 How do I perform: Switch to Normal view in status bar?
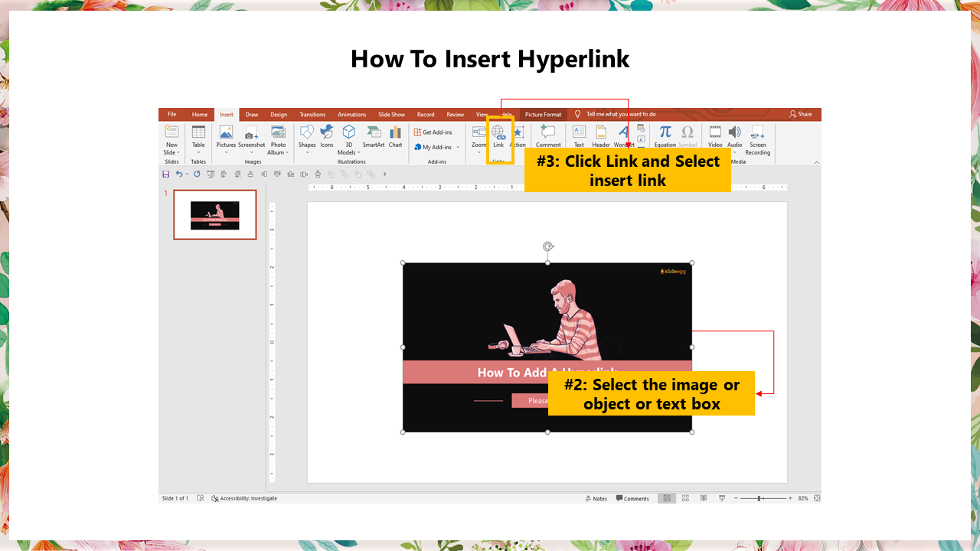click(667, 498)
